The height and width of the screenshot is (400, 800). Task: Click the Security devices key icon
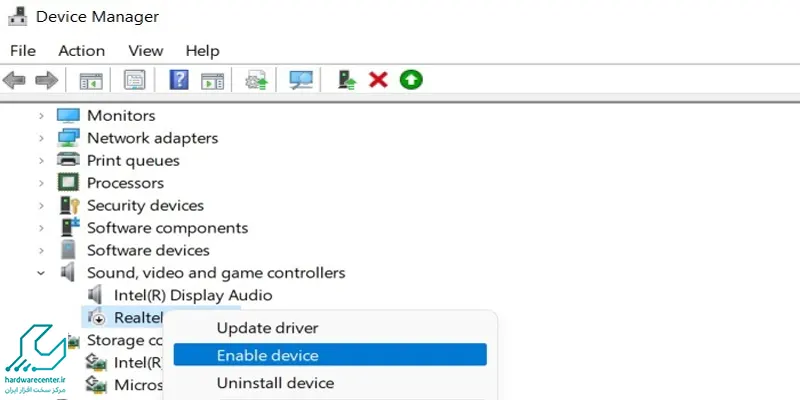click(x=69, y=205)
